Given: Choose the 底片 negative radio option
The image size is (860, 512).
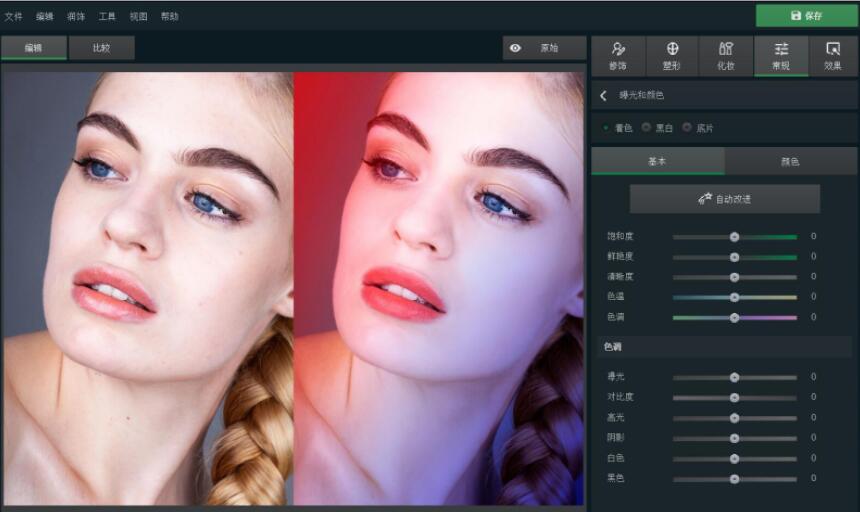Looking at the screenshot, I should 687,128.
